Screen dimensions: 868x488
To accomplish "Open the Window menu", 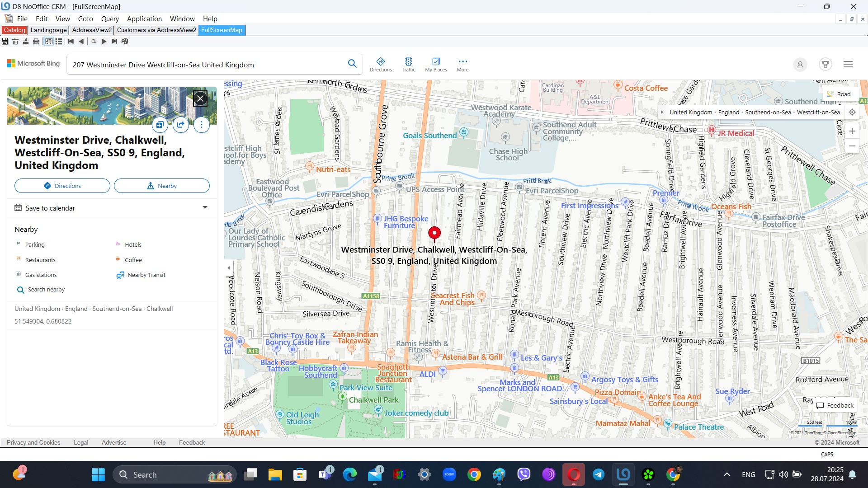I will [182, 19].
